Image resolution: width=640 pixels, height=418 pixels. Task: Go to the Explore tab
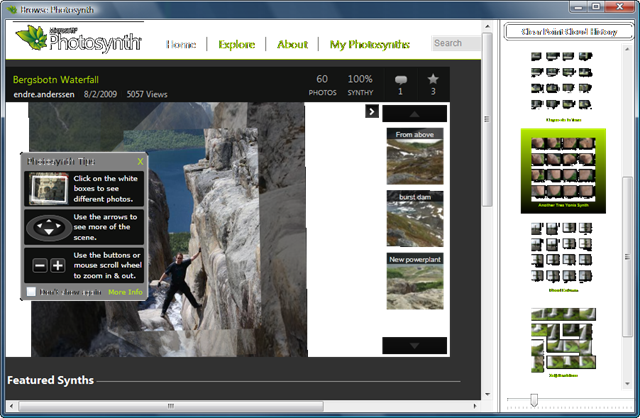click(x=237, y=45)
